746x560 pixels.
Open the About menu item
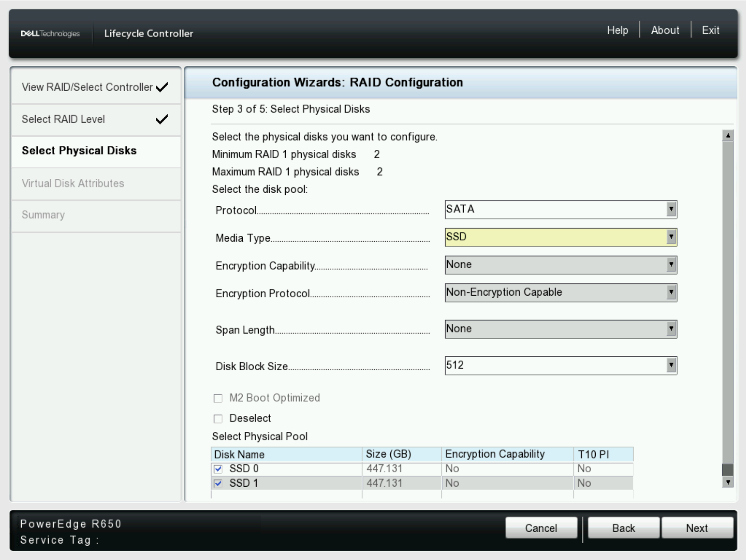pyautogui.click(x=665, y=30)
